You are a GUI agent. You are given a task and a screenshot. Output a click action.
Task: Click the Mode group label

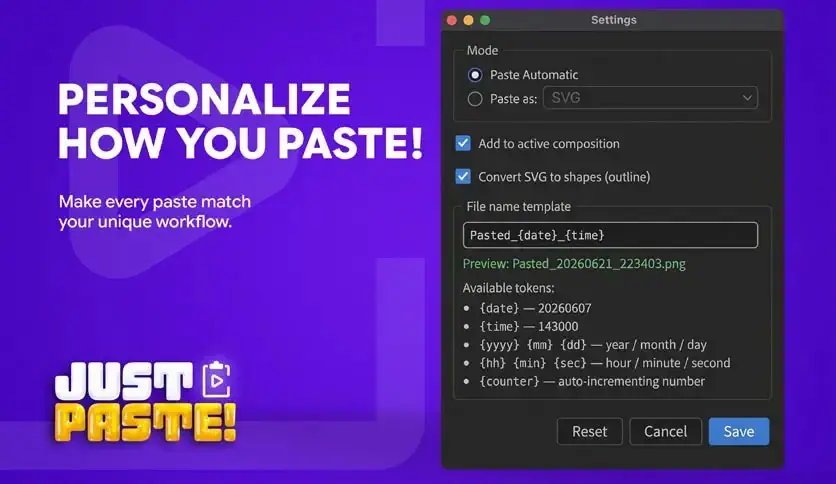click(483, 51)
